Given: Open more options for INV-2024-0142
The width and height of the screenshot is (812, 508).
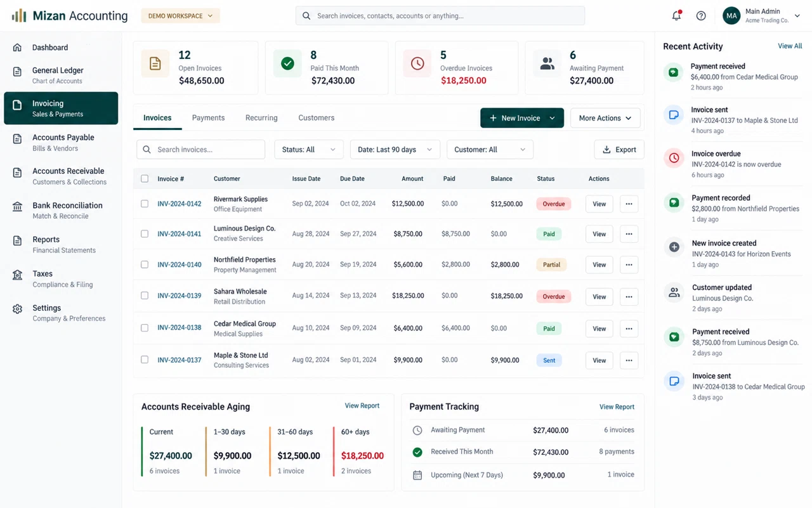Looking at the screenshot, I should pyautogui.click(x=629, y=204).
